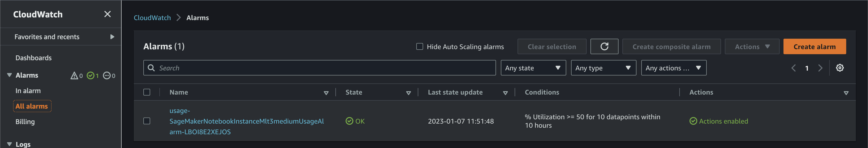Viewport: 868px width, 148px height.
Task: Click the Create alarm button
Action: pos(814,46)
